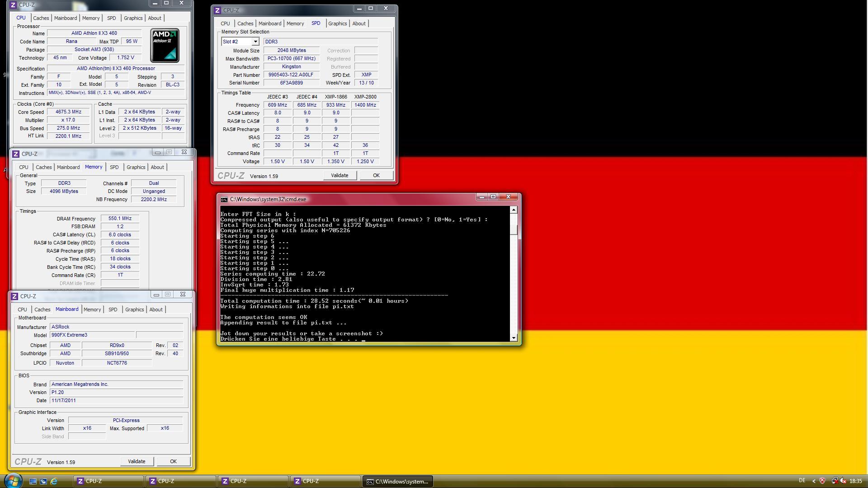The width and height of the screenshot is (868, 488).
Task: Select Graphics tab in the BIOS CPU-Z window
Action: point(135,310)
